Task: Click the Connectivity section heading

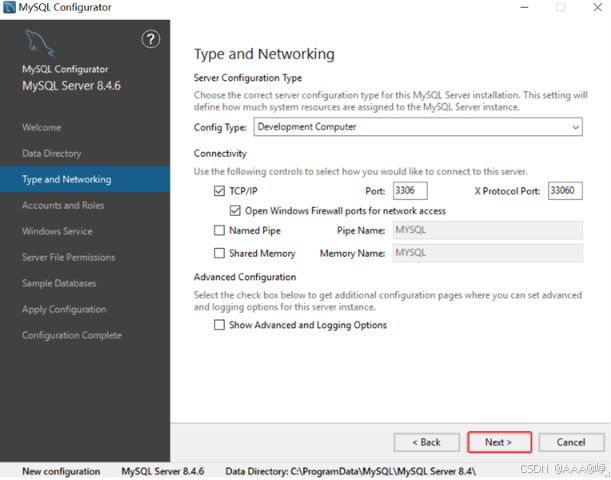Action: (220, 154)
